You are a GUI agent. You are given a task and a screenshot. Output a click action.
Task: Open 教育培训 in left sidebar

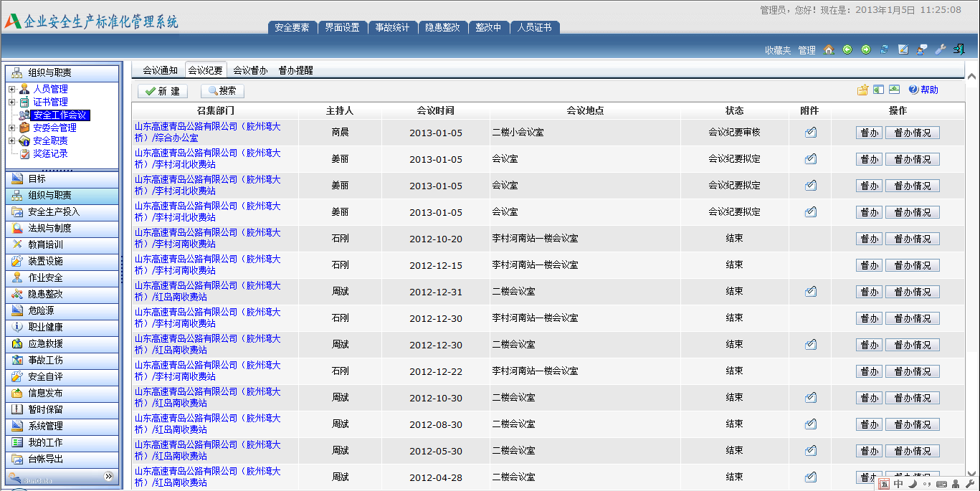[x=46, y=244]
